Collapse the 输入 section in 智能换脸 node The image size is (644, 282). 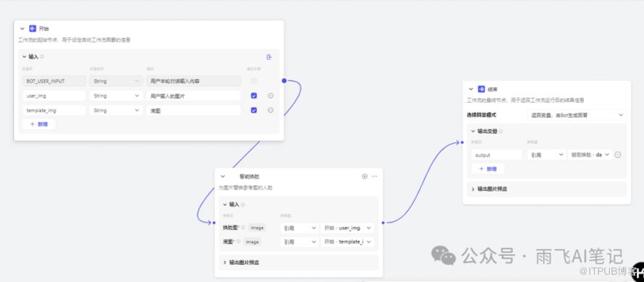coord(225,205)
